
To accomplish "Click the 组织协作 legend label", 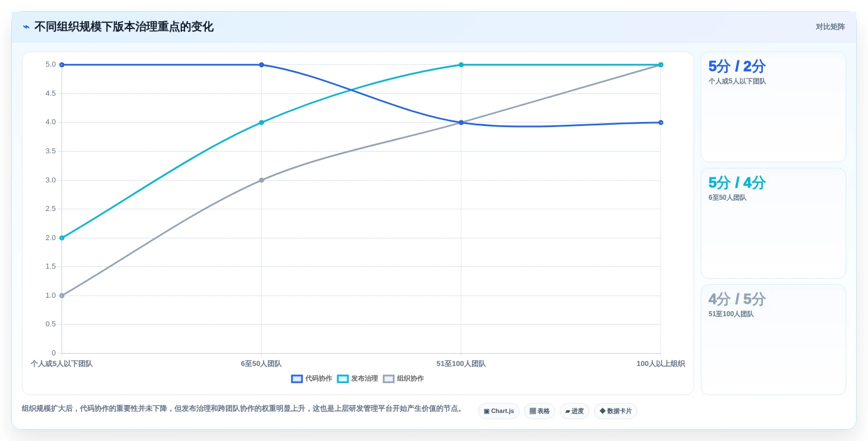I will click(x=411, y=379).
